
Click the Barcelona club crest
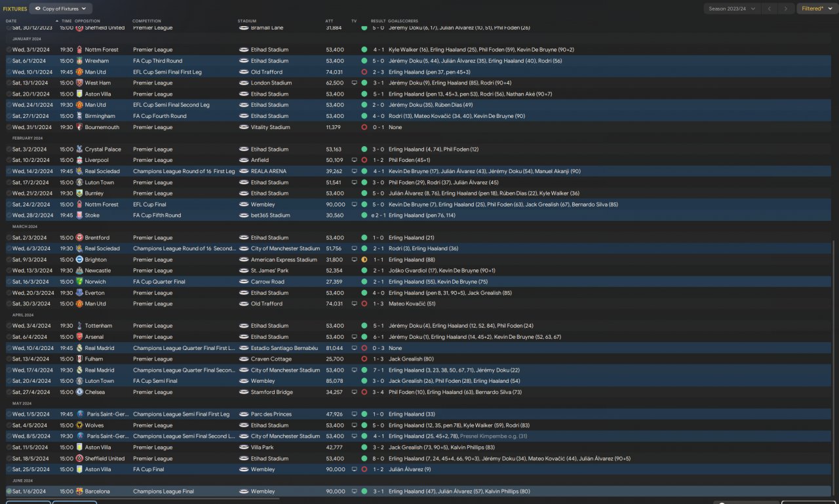(79, 492)
